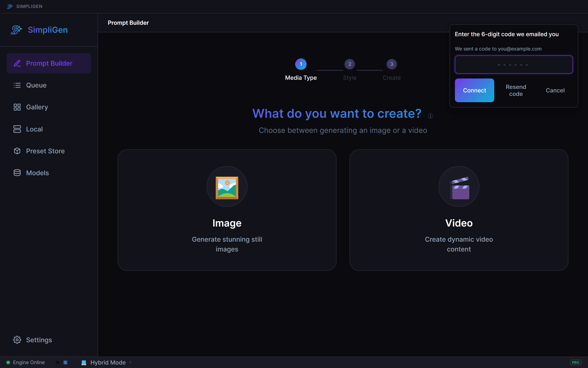Click the restart engine refresh icon
The width and height of the screenshot is (588, 368).
pos(65,362)
